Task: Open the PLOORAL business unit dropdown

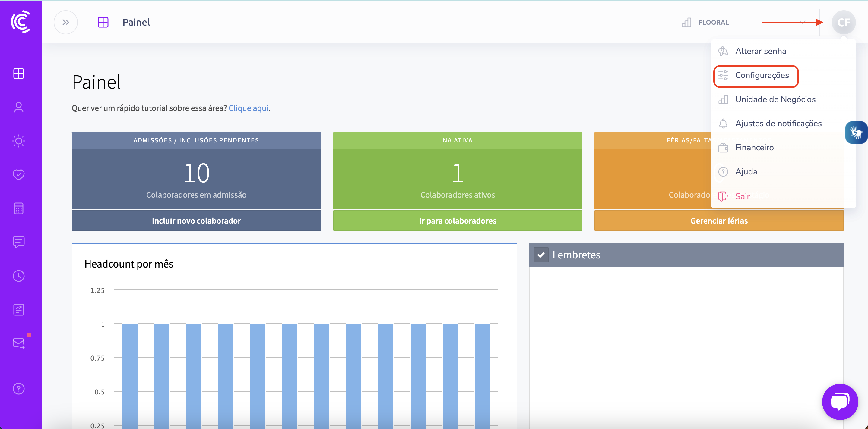Action: (x=743, y=22)
